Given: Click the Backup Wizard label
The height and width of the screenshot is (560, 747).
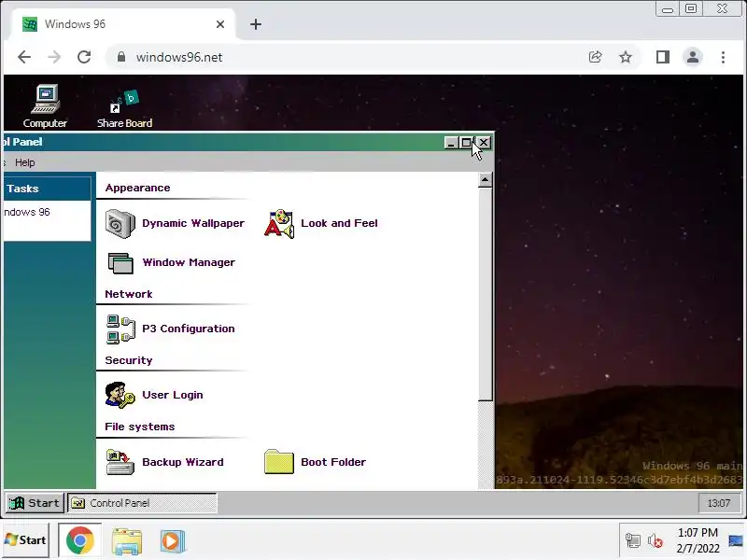Looking at the screenshot, I should click(x=183, y=462).
